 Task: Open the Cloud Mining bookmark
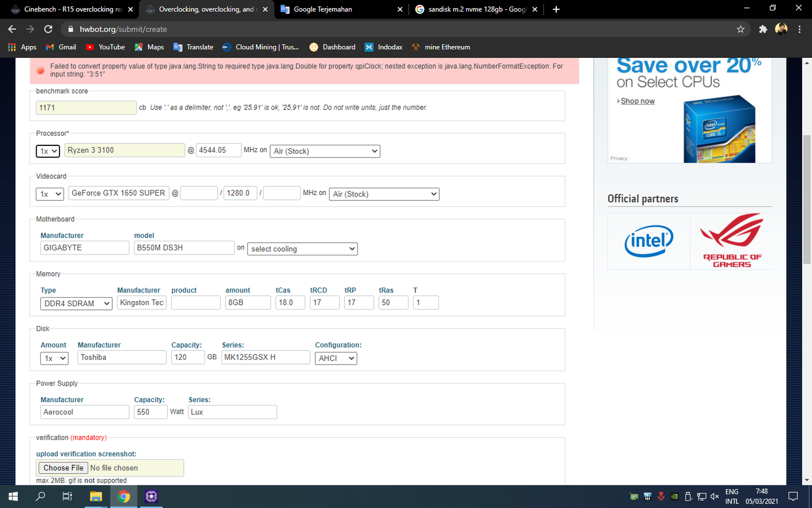(260, 47)
